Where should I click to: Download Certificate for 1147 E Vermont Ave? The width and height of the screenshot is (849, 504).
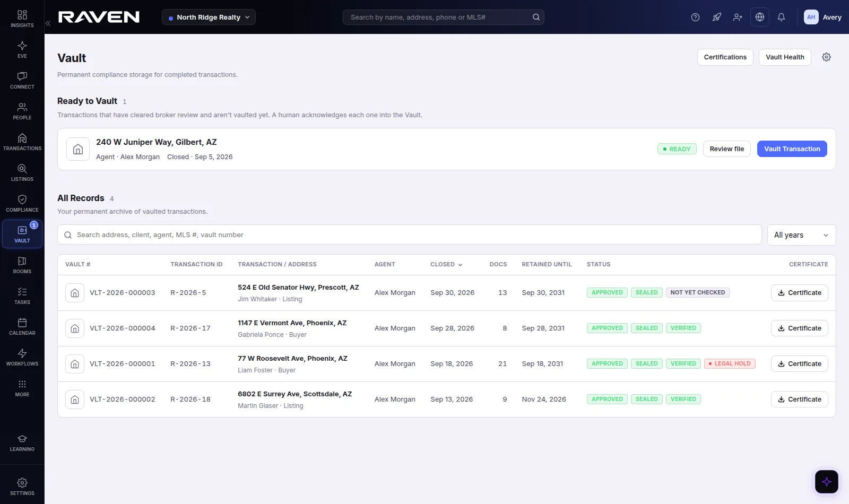(x=799, y=328)
